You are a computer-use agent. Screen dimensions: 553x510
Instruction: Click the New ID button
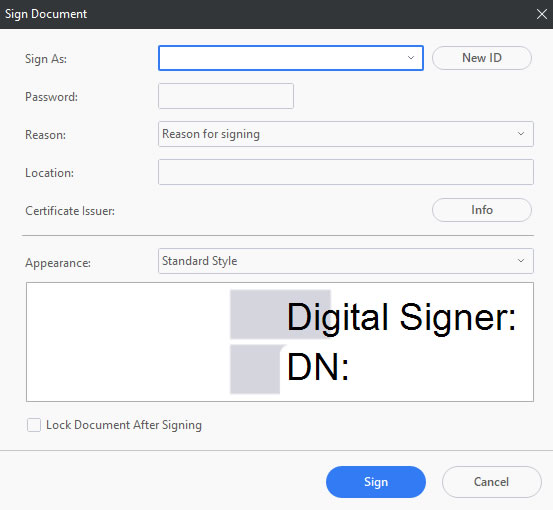coord(482,58)
